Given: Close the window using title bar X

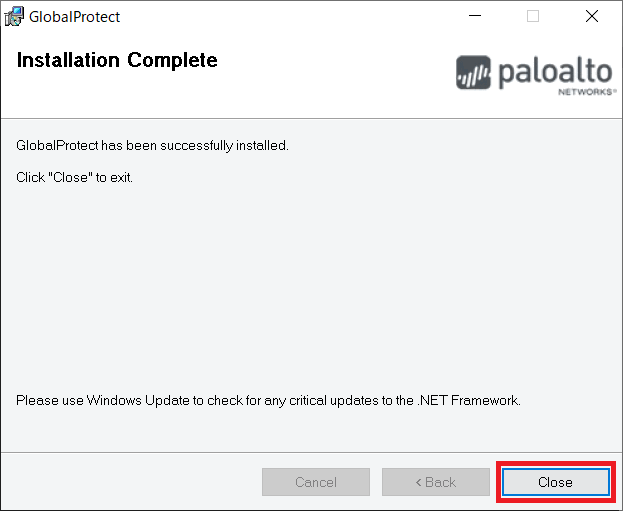Looking at the screenshot, I should pos(590,16).
